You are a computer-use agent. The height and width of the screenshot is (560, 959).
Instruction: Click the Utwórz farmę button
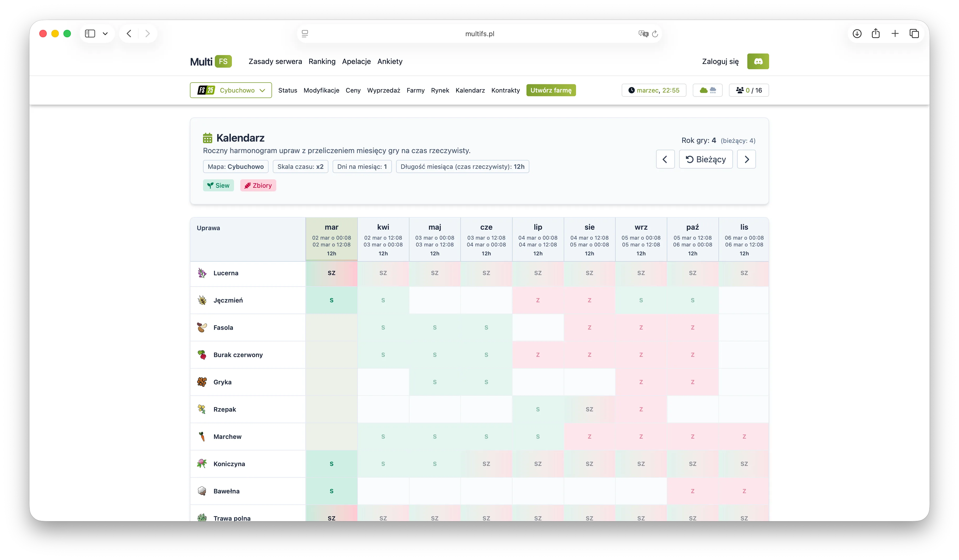pyautogui.click(x=551, y=90)
